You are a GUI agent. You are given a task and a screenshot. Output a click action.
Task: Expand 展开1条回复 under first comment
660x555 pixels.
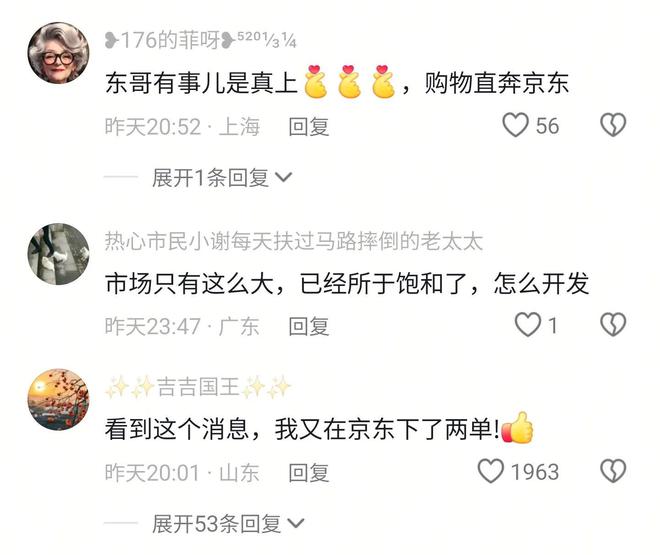[222, 178]
